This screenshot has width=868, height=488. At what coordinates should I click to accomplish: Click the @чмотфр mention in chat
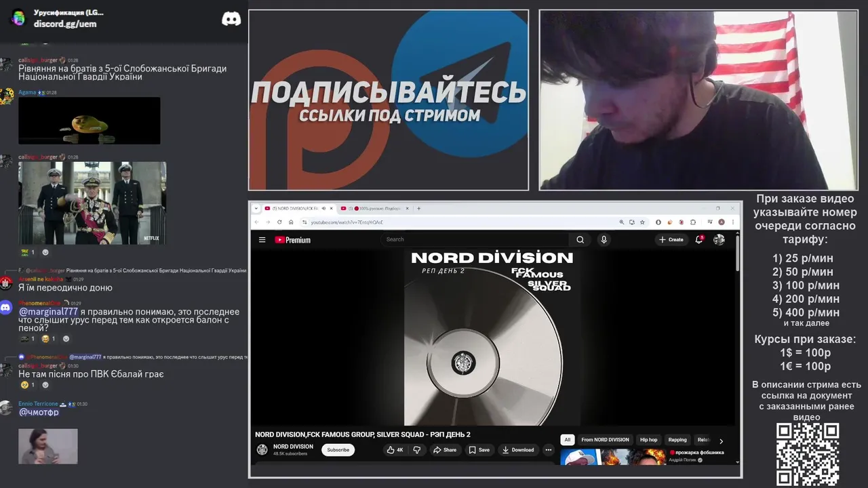coord(39,412)
